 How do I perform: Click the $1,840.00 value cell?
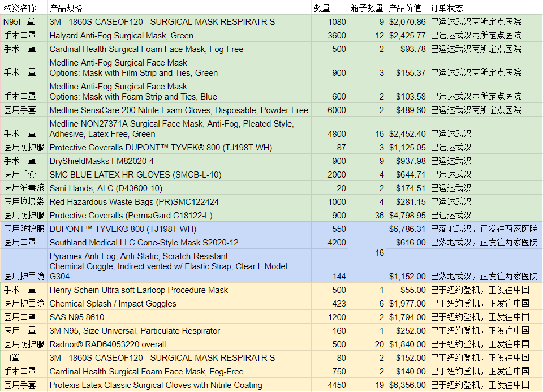pos(407,344)
